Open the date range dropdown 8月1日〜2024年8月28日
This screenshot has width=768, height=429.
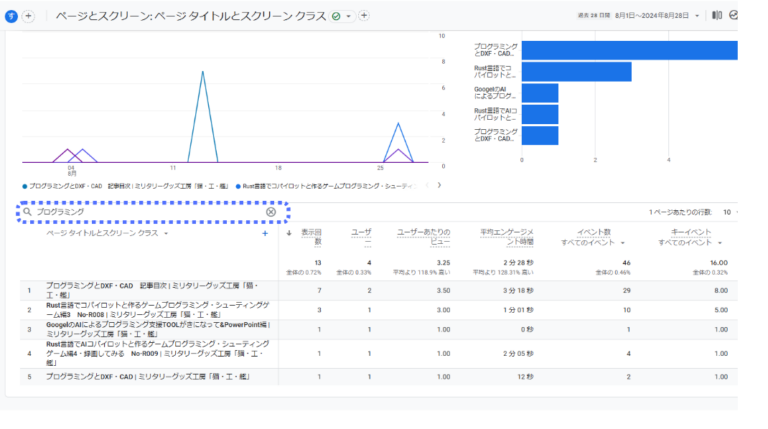tap(650, 16)
